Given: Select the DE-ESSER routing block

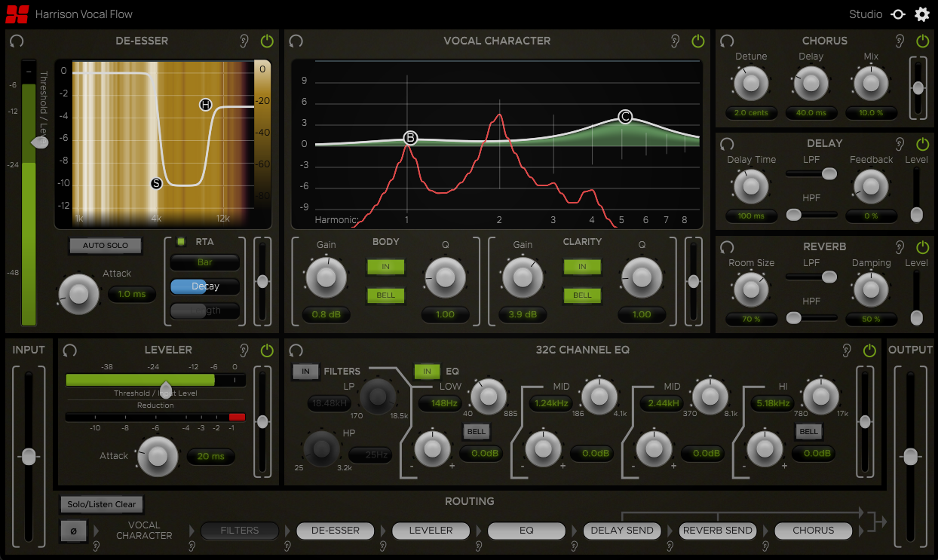Looking at the screenshot, I should coord(336,531).
